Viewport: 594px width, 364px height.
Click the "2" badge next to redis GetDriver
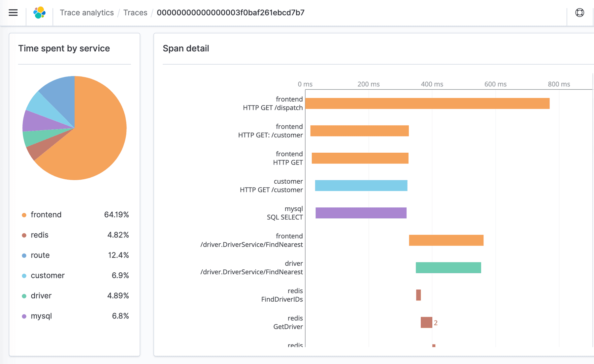(436, 323)
